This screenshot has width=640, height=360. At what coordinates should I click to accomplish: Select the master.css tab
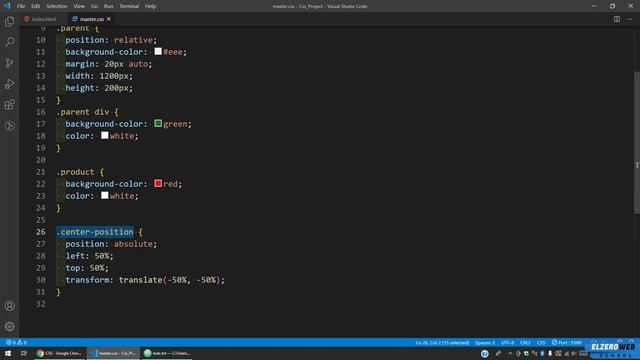(x=91, y=19)
